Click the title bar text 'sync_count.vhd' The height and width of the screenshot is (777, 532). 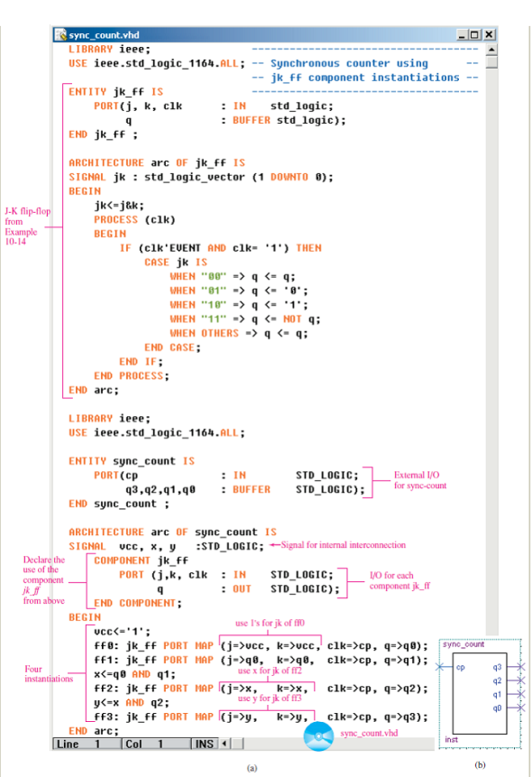(x=104, y=35)
